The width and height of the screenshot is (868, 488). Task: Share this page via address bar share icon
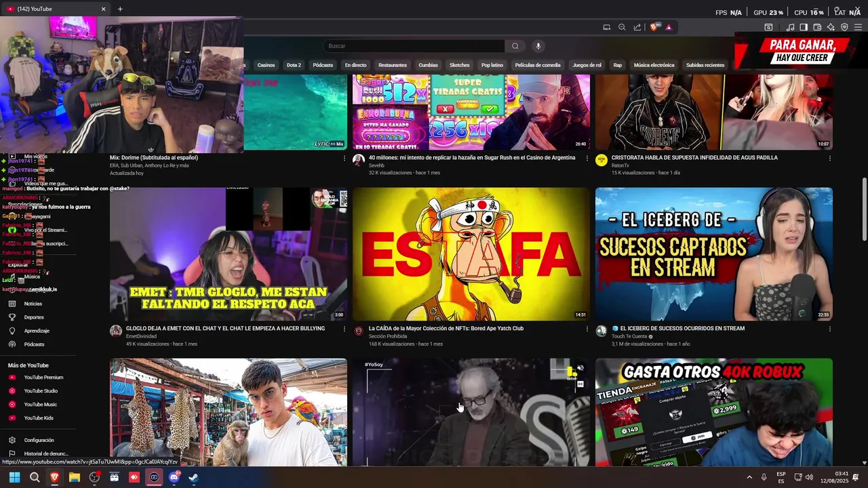[637, 27]
